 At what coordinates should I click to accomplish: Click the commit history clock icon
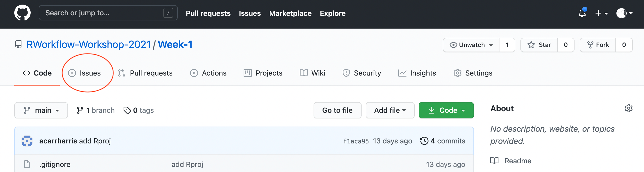pos(424,141)
